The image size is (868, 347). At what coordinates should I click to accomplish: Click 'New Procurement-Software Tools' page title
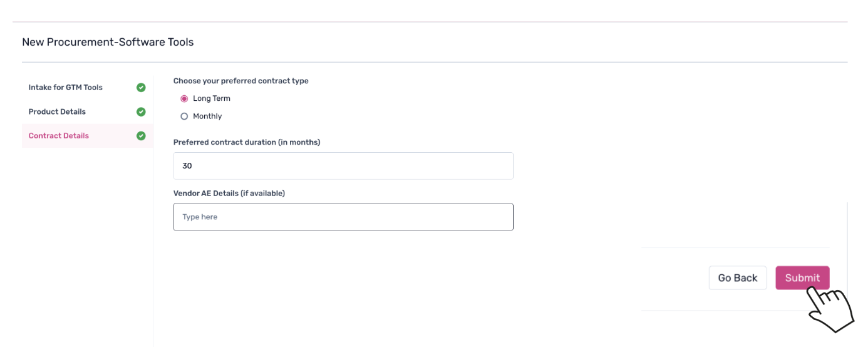108,43
